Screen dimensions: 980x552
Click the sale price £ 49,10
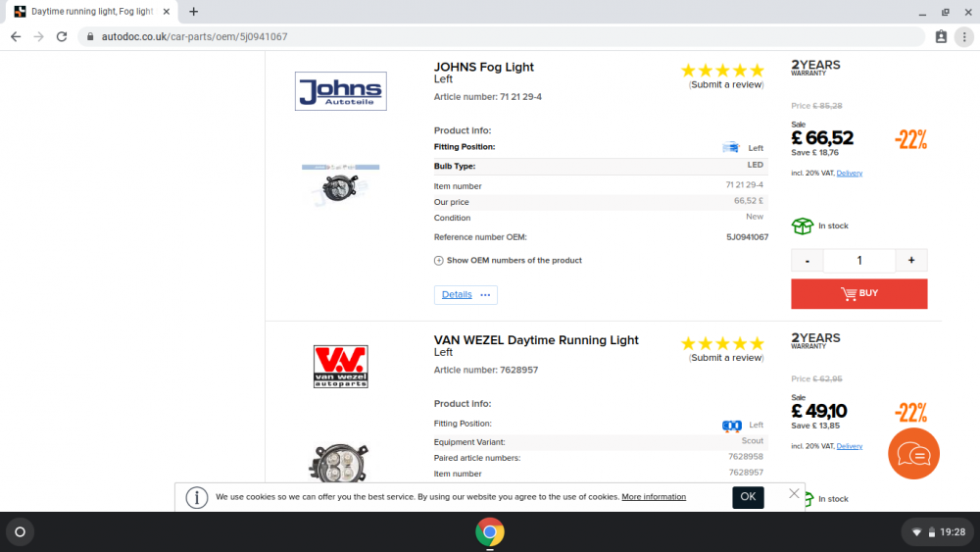point(819,412)
